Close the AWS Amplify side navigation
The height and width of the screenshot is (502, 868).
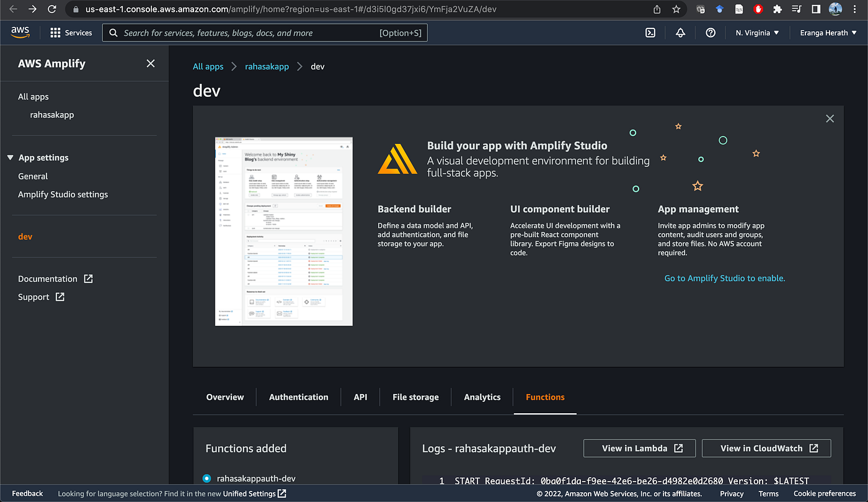(x=151, y=63)
